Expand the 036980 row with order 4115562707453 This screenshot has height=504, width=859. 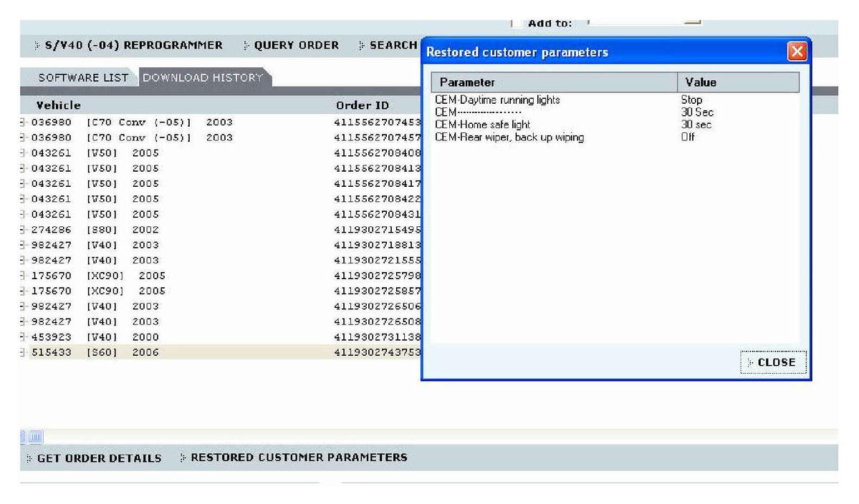pyautogui.click(x=23, y=122)
